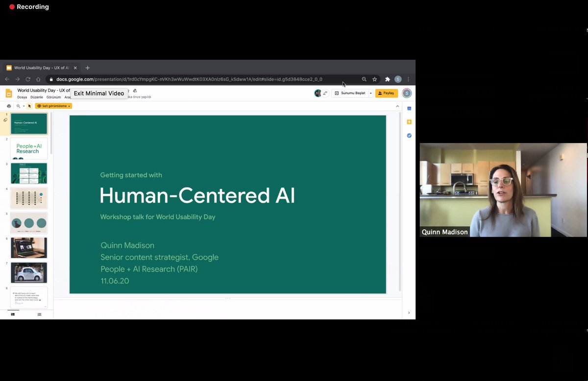Screen dimensions: 588x381
Task: Click the site lock icon in address bar
Action: click(x=50, y=79)
